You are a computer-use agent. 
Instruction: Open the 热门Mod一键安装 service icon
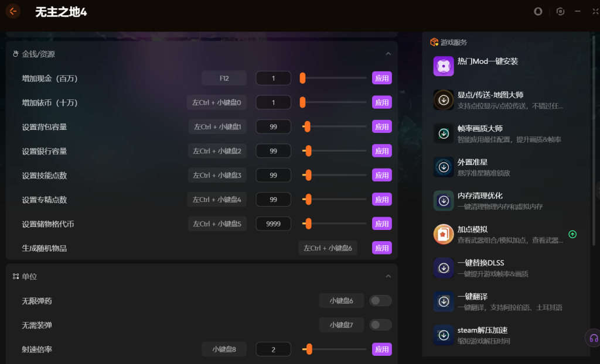tap(444, 66)
